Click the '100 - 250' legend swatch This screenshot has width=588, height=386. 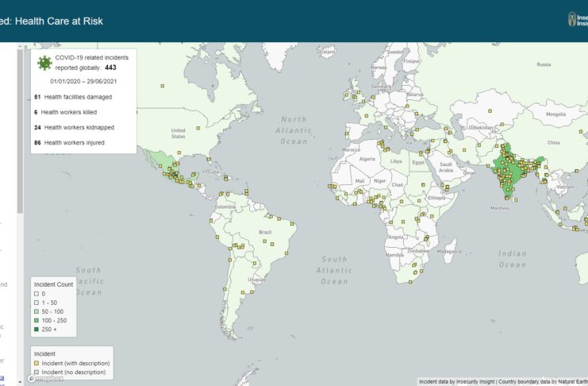pyautogui.click(x=37, y=320)
